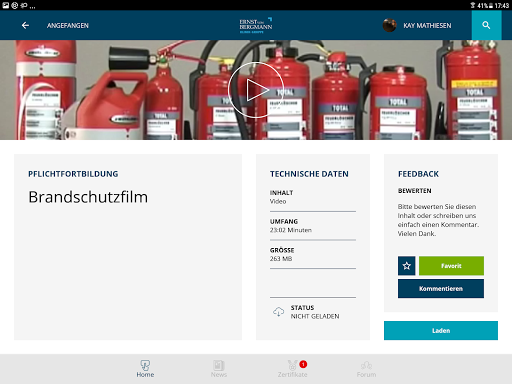Image resolution: width=512 pixels, height=384 pixels.
Task: Open the News tab
Action: coord(219,369)
